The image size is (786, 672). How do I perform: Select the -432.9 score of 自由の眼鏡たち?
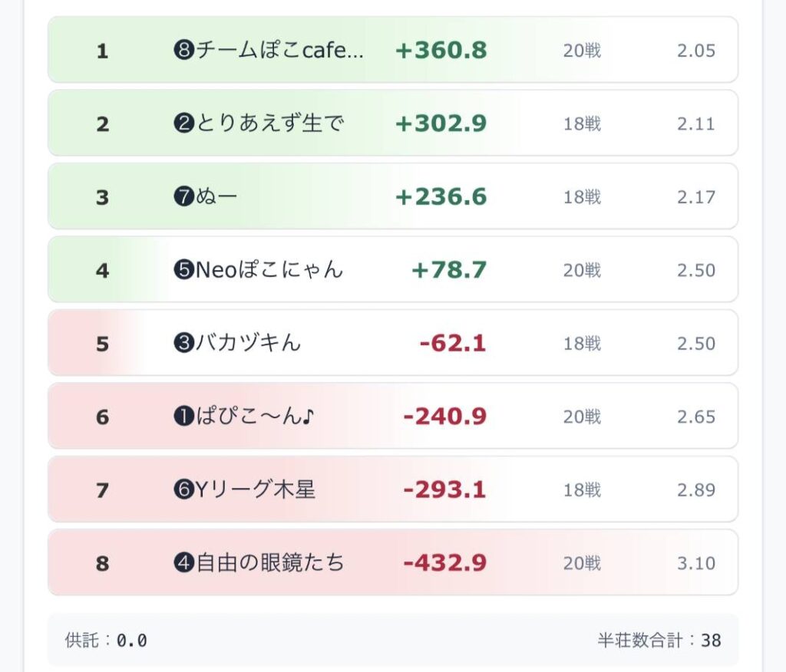coord(444,563)
